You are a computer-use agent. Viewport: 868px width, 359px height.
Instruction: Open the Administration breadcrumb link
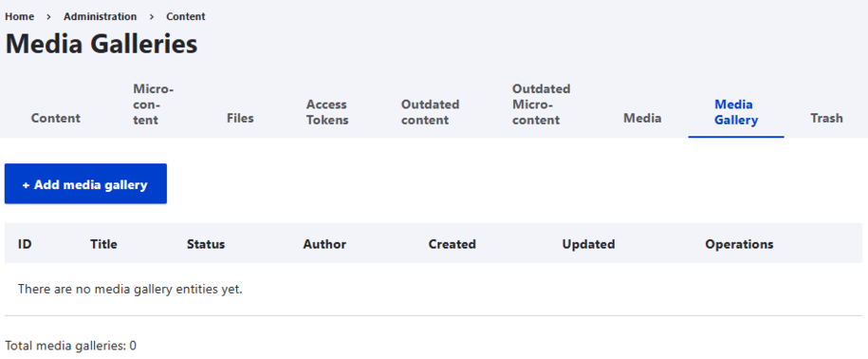pyautogui.click(x=101, y=17)
